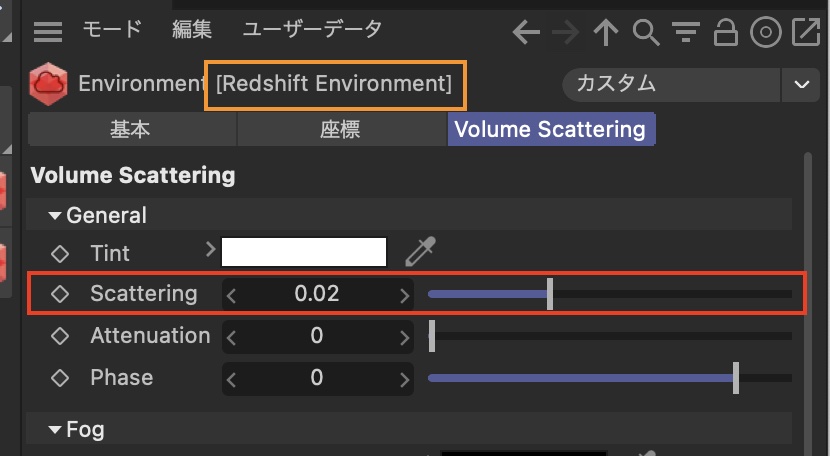Switch to the 基本 tab
830x456 pixels.
click(x=130, y=129)
